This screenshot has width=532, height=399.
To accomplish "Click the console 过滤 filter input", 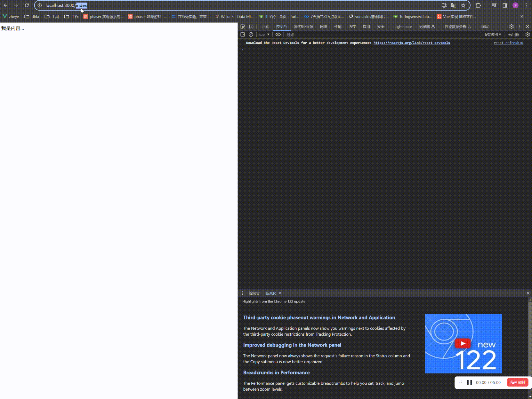I will pos(383,35).
